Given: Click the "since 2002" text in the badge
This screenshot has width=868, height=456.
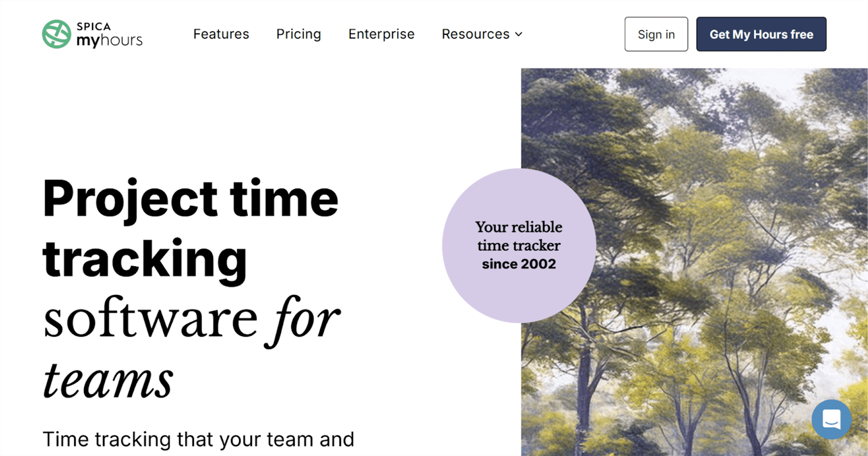Looking at the screenshot, I should coord(519,264).
